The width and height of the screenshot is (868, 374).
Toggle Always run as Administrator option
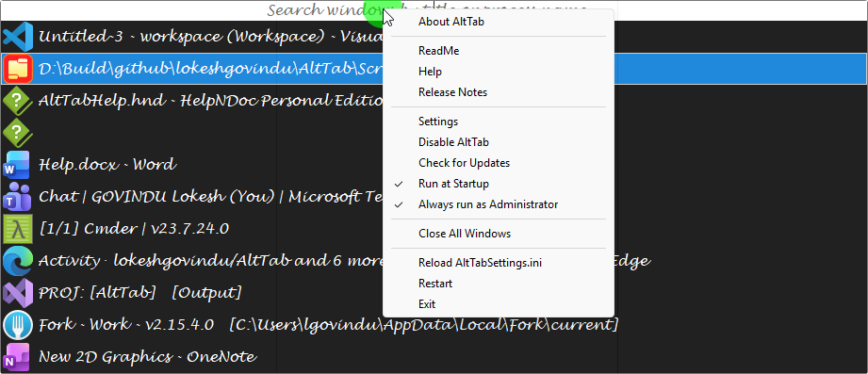(499, 204)
